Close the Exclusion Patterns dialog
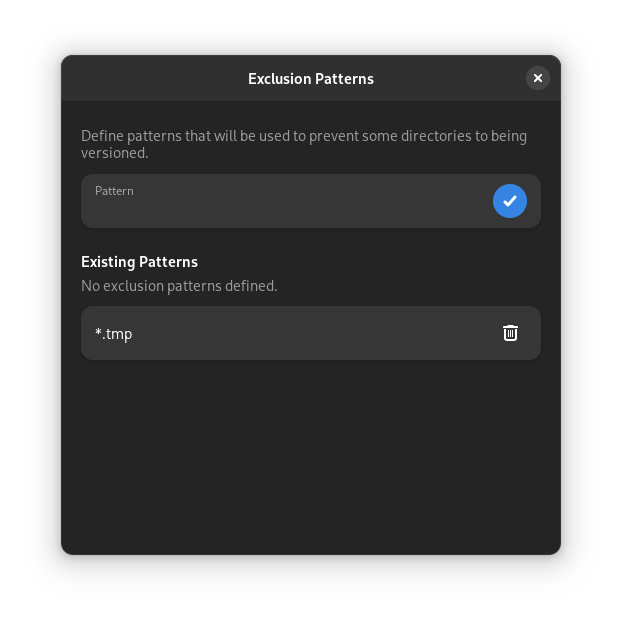Screen dimensions: 622x622 click(538, 78)
